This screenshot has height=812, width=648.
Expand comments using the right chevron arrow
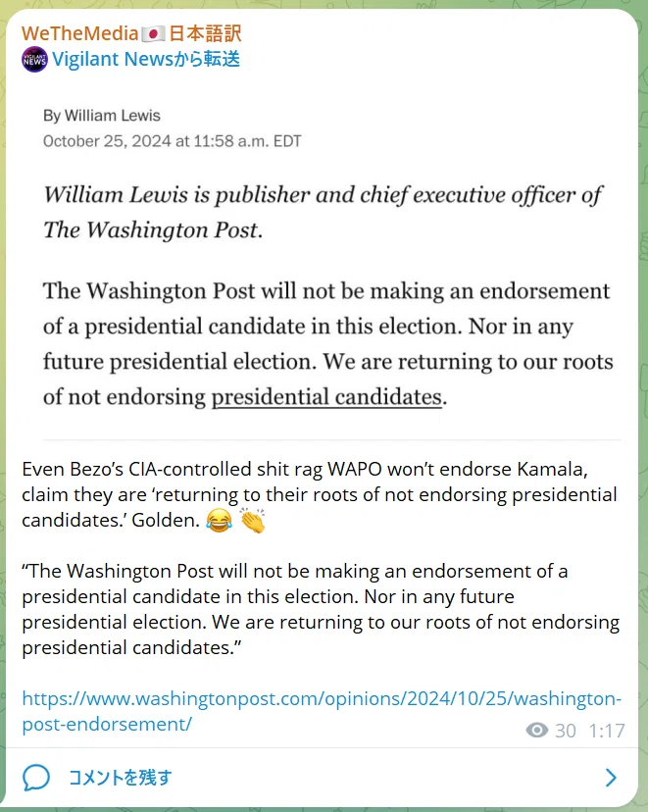612,778
